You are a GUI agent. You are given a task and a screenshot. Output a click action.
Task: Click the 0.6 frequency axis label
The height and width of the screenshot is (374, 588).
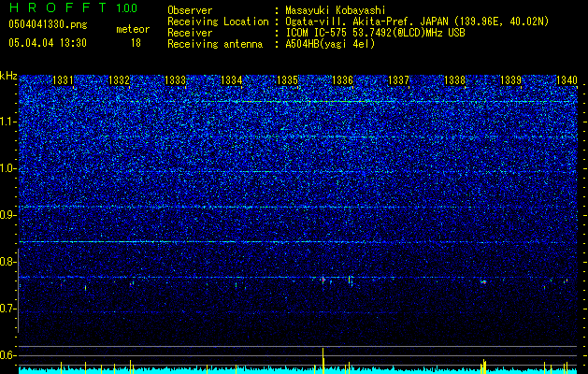pos(7,355)
